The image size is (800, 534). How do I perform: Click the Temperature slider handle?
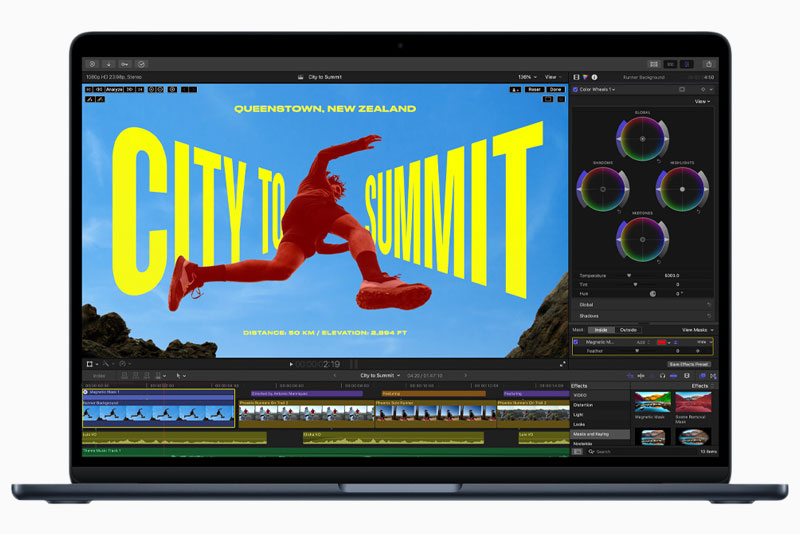[x=629, y=275]
